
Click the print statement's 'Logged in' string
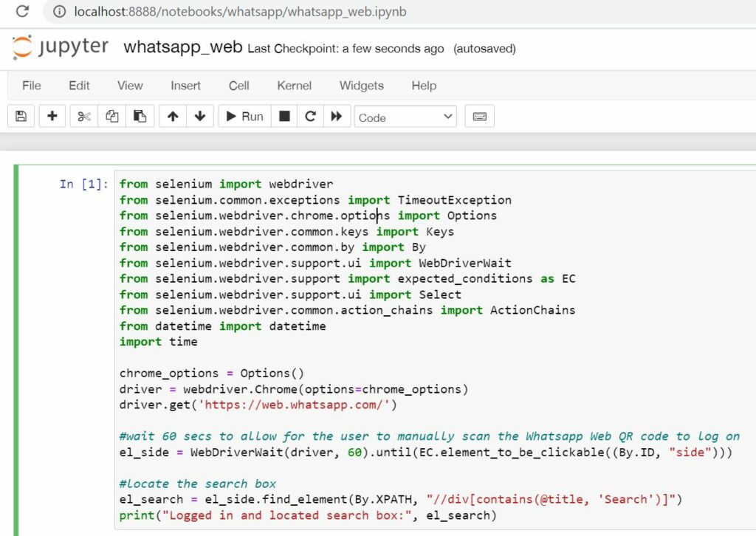(x=287, y=515)
